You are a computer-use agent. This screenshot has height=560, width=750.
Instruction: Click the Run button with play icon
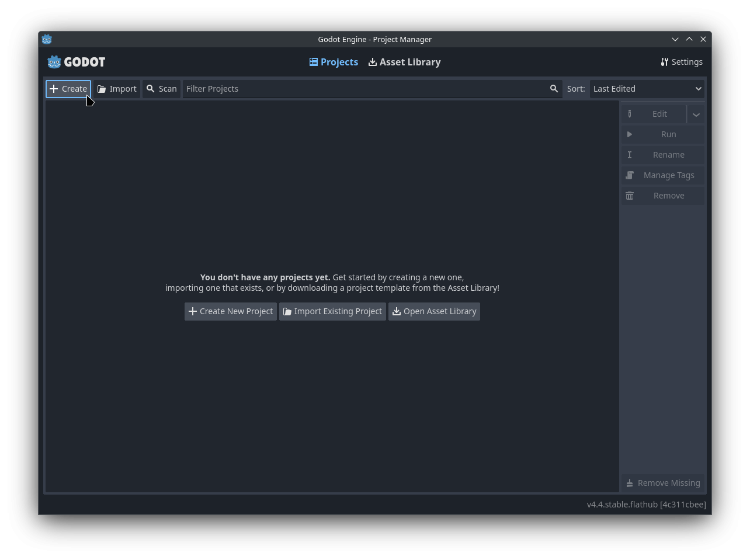click(x=662, y=134)
